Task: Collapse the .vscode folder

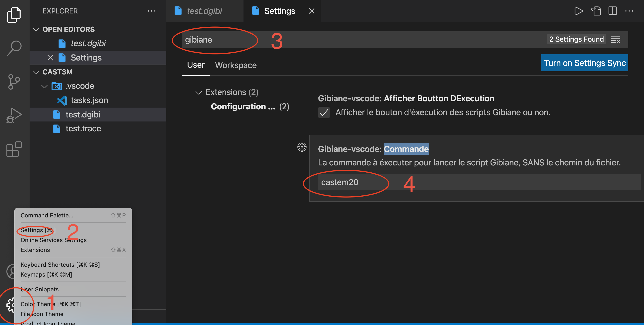Action: pos(45,86)
